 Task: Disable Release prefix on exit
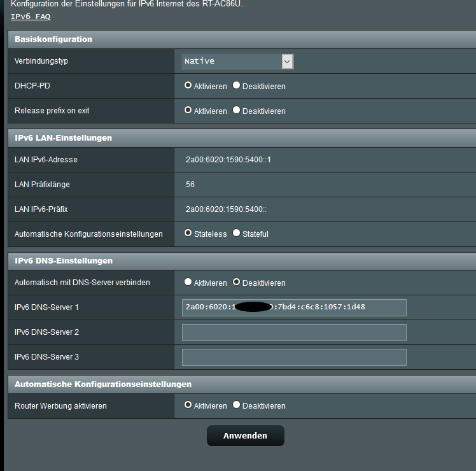coord(237,110)
